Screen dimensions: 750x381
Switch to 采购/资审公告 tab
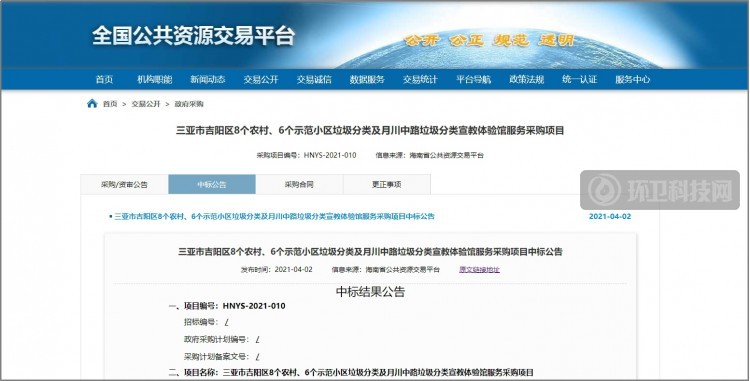[124, 185]
